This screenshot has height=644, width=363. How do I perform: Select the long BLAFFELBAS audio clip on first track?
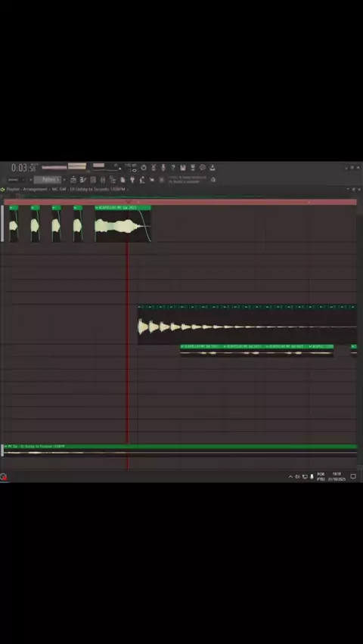[123, 224]
